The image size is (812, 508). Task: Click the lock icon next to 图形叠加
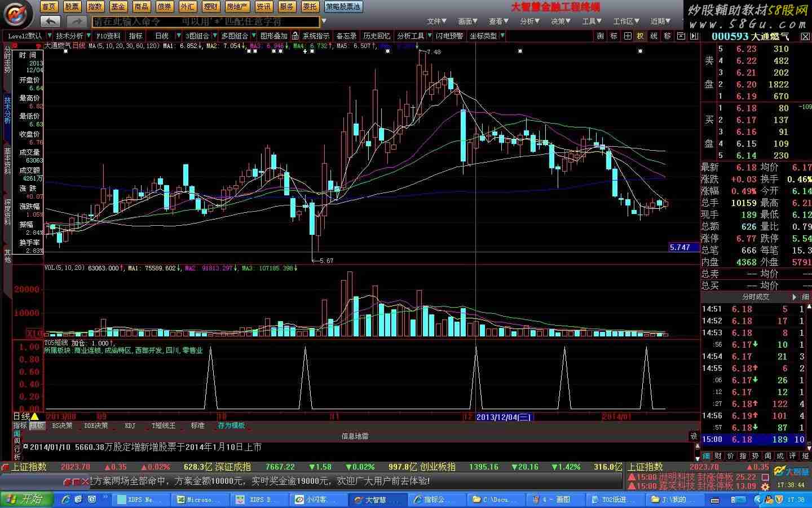(295, 36)
